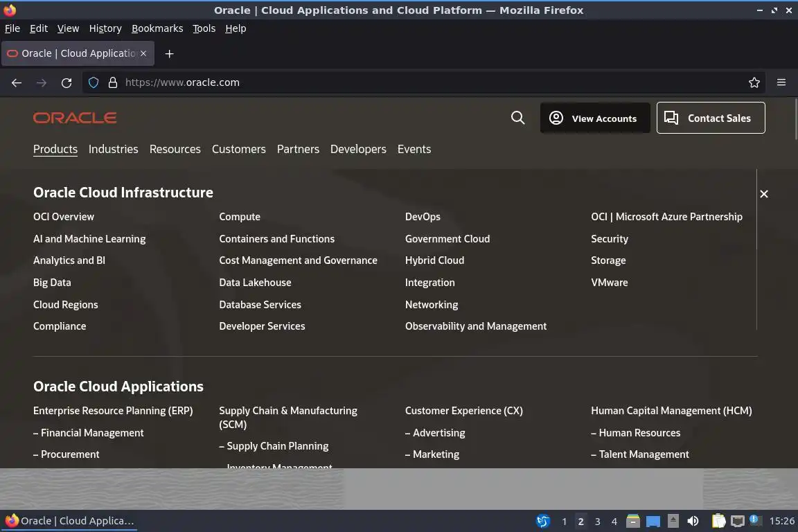Close the Products mega menu with X
This screenshot has width=798, height=532.
(764, 194)
